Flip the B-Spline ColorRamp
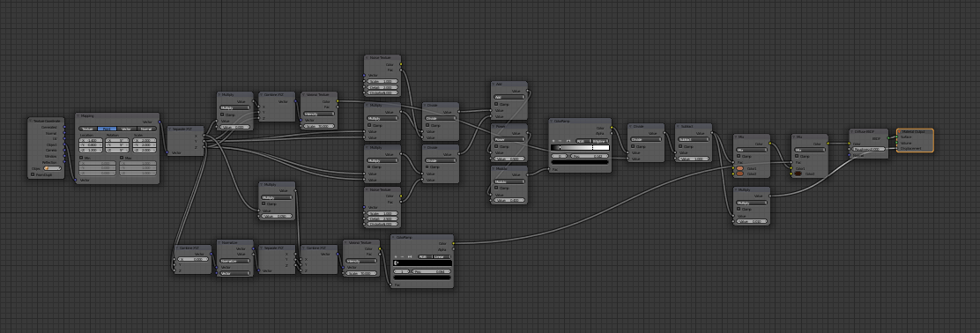Image resolution: width=980 pixels, height=333 pixels. tap(568, 141)
